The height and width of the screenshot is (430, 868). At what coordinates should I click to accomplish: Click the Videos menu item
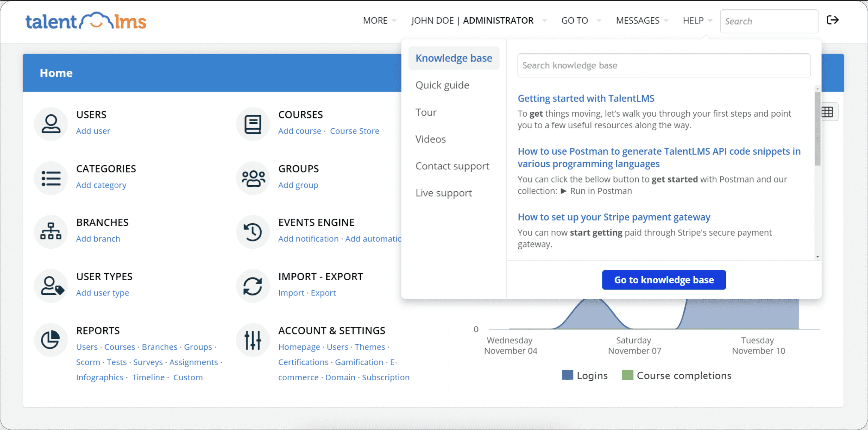pyautogui.click(x=431, y=139)
